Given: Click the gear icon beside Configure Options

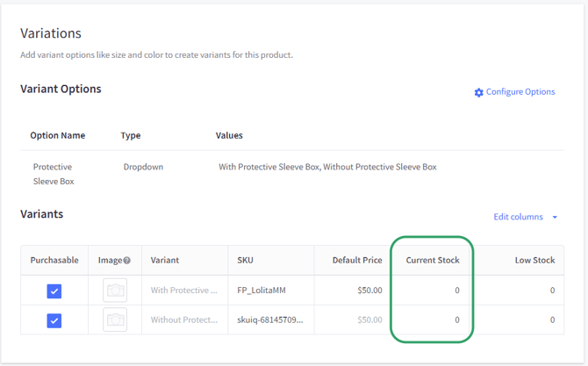Looking at the screenshot, I should point(478,92).
